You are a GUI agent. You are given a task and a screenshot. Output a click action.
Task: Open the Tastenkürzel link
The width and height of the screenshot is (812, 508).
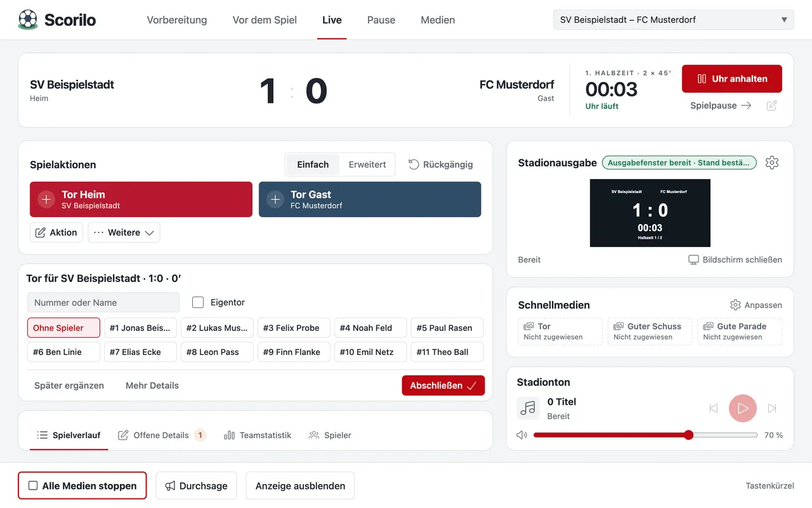(769, 486)
